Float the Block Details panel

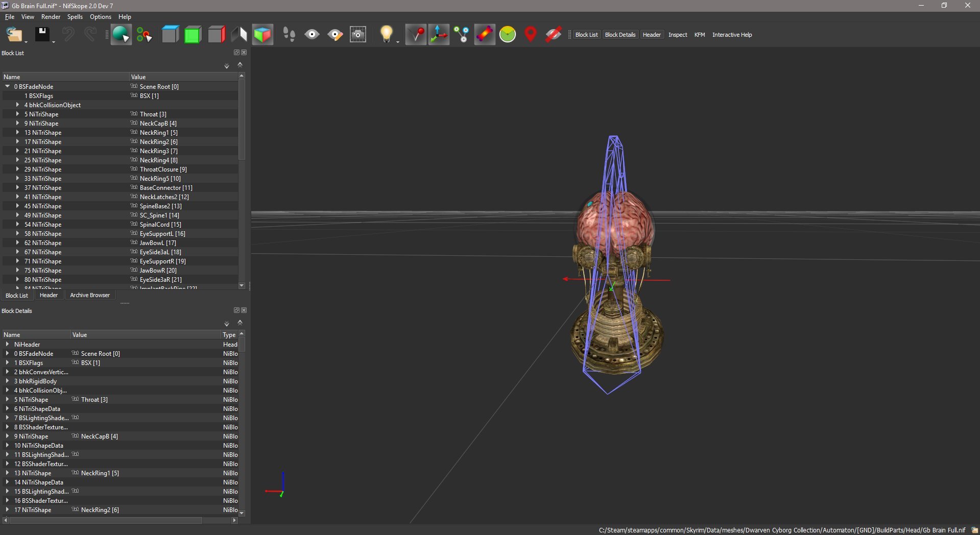tap(236, 310)
